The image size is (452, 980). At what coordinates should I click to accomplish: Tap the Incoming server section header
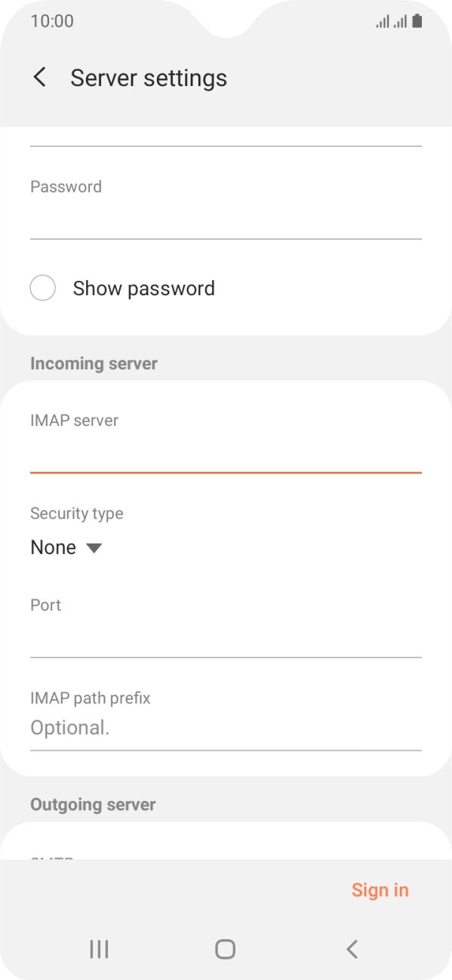[94, 362]
